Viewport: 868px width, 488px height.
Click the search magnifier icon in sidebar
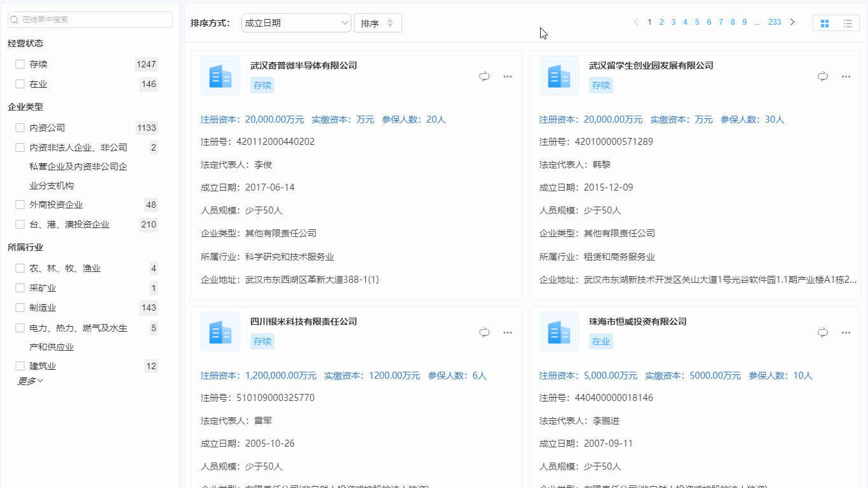(x=14, y=20)
